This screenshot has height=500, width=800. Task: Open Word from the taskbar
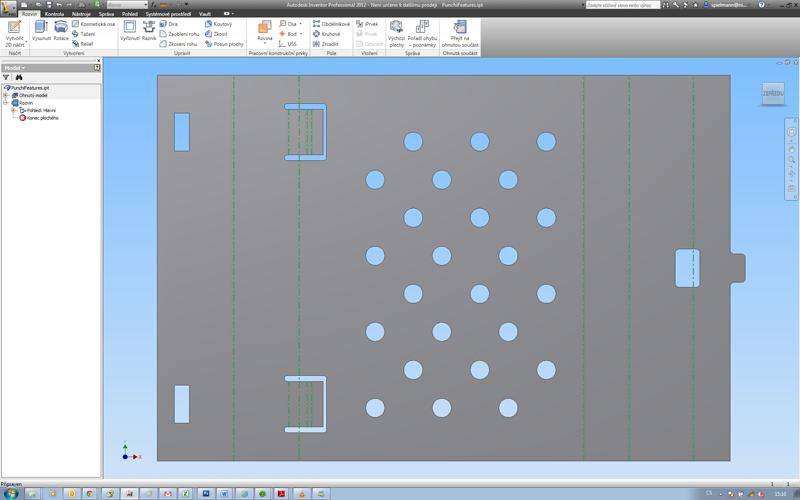tap(224, 493)
